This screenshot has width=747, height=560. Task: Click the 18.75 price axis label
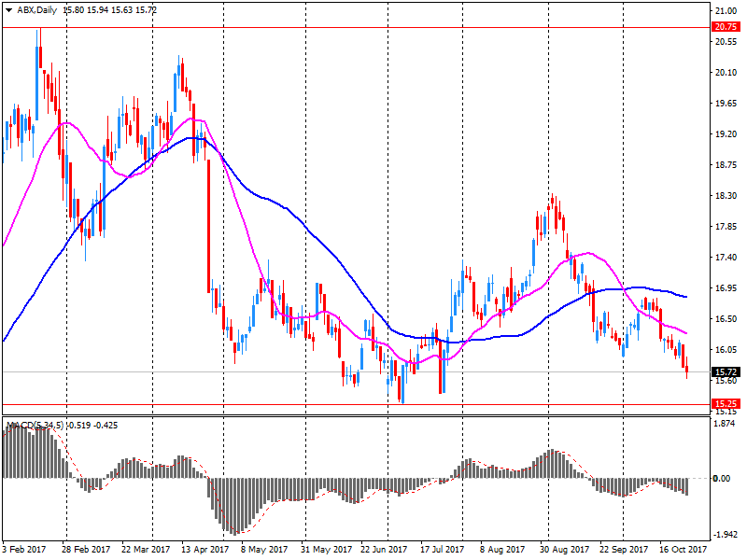pos(726,165)
